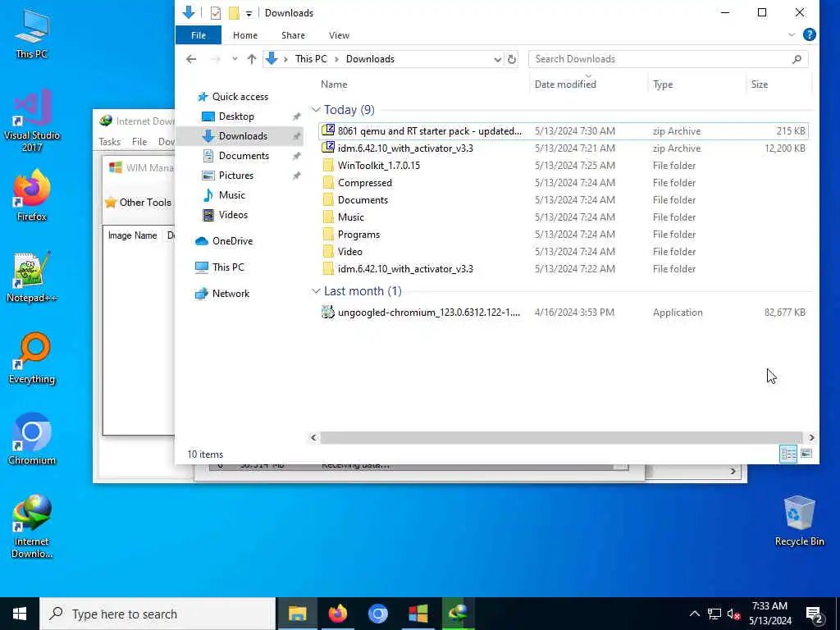Launch Notepad++ desktop shortcut
Image resolution: width=840 pixels, height=630 pixels.
[32, 277]
